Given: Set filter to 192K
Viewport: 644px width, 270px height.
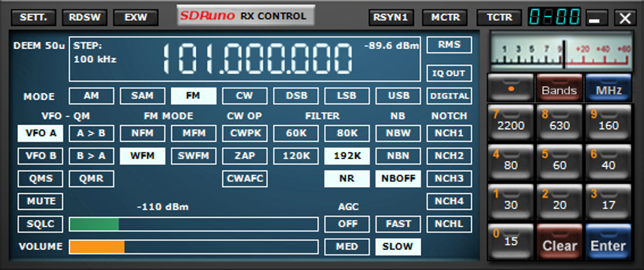Looking at the screenshot, I should coord(347,157).
